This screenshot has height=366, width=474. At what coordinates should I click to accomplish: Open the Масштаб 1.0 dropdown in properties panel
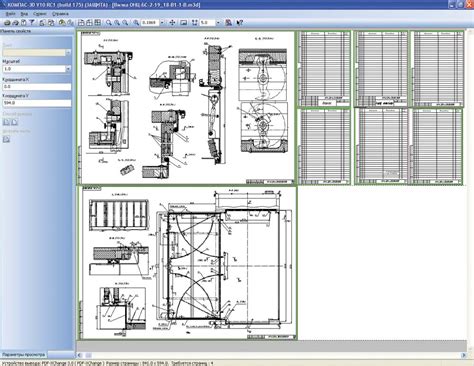tap(68, 69)
